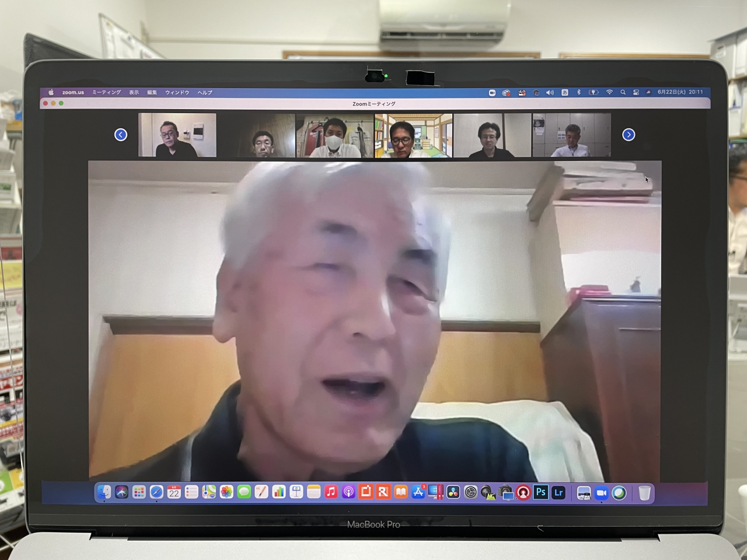The image size is (747, 560).
Task: Open the Apple menu
Action: pyautogui.click(x=51, y=92)
